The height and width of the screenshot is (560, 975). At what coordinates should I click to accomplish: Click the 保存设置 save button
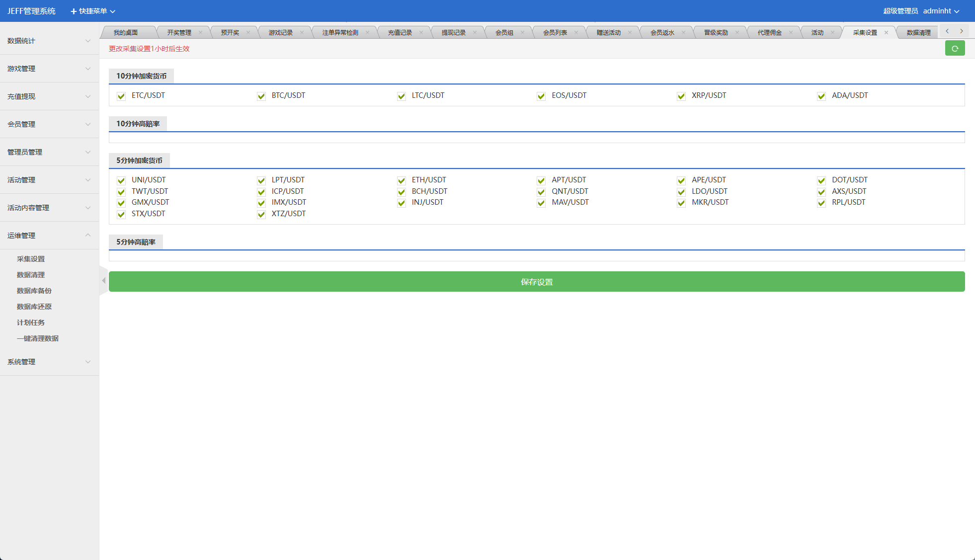537,282
